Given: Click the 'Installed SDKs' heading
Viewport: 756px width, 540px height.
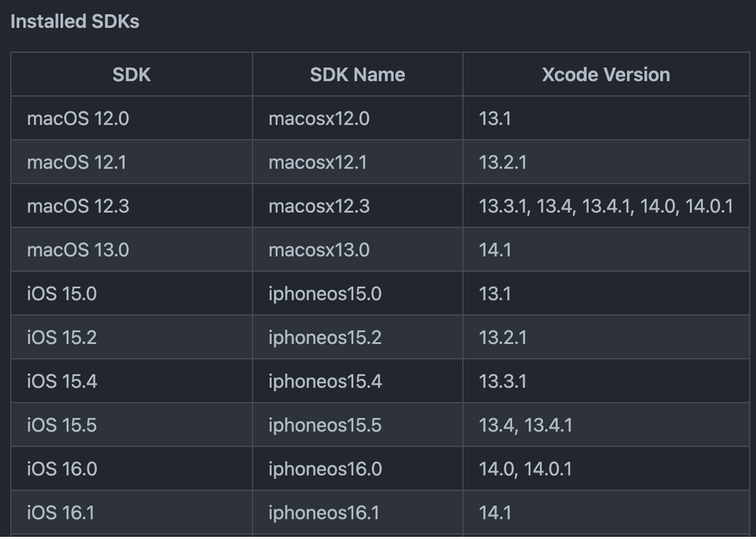Looking at the screenshot, I should click(x=74, y=21).
